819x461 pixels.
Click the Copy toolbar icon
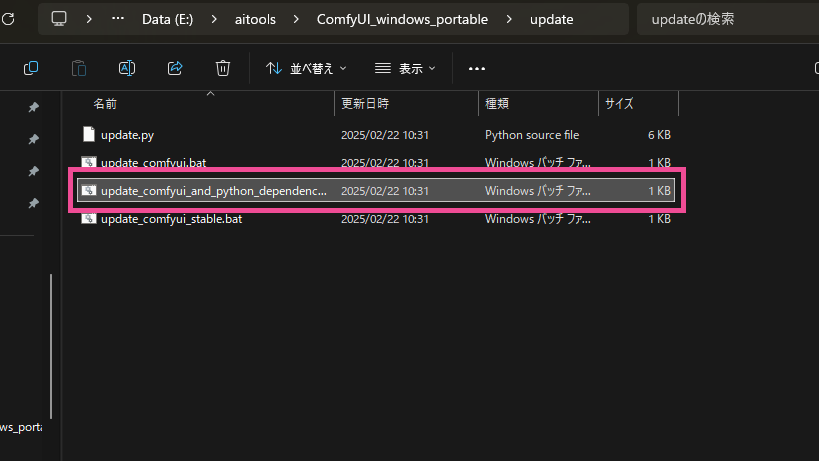31,68
